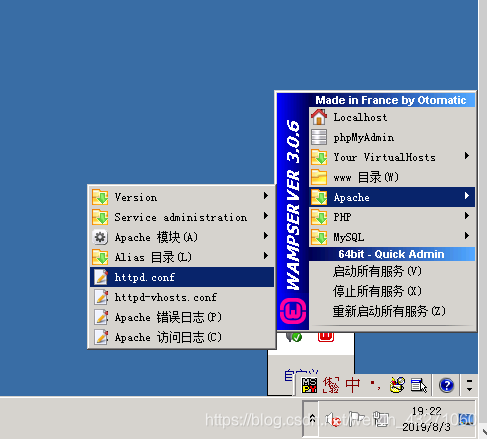Click the Your VirtualHosts folder icon
Image resolution: width=487 pixels, height=439 pixels.
coord(319,157)
